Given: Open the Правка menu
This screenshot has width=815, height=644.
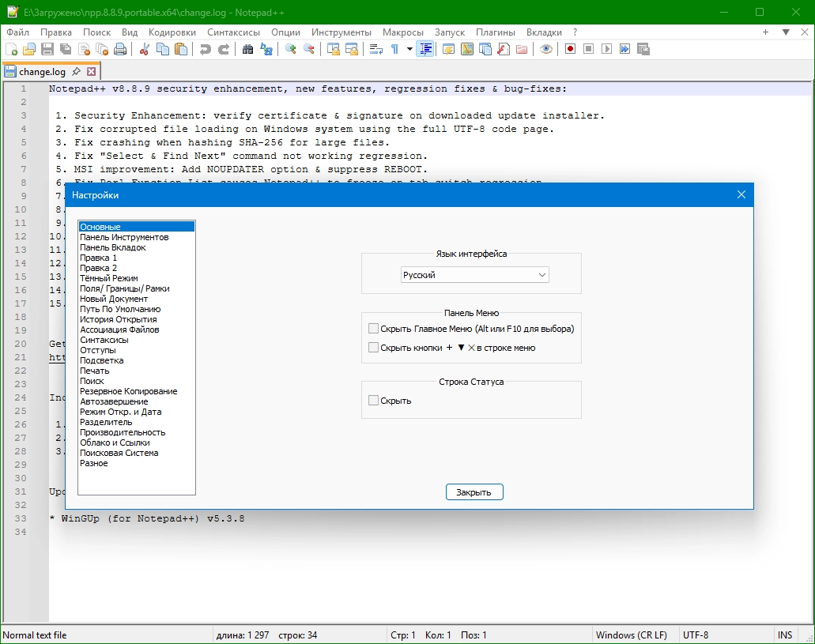Looking at the screenshot, I should click(x=56, y=32).
